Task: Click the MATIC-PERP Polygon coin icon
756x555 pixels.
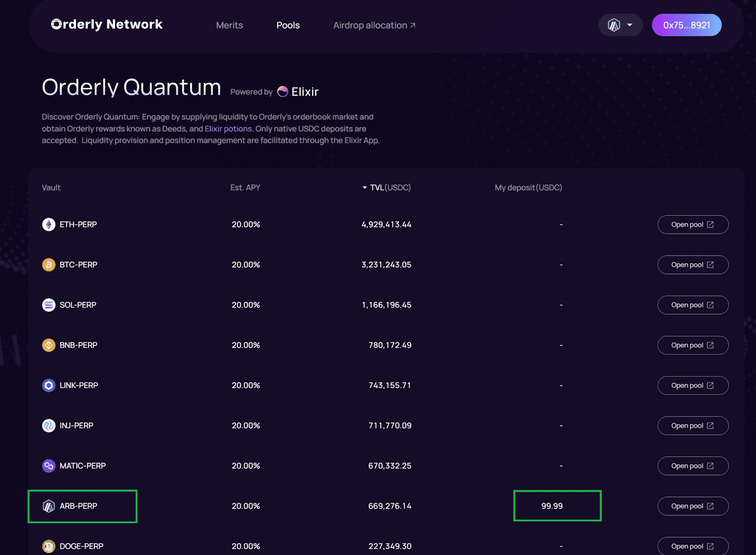Action: point(49,466)
